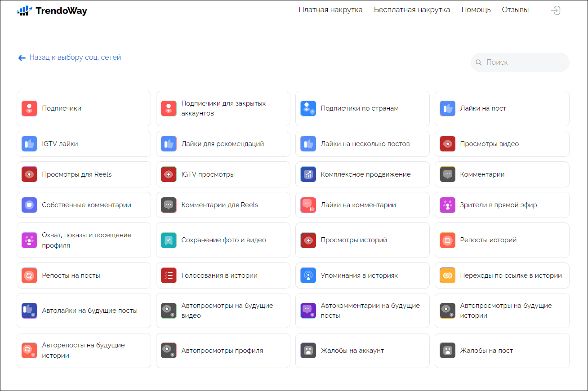The width and height of the screenshot is (588, 391).
Task: Select the Подписчики label text
Action: (x=62, y=108)
